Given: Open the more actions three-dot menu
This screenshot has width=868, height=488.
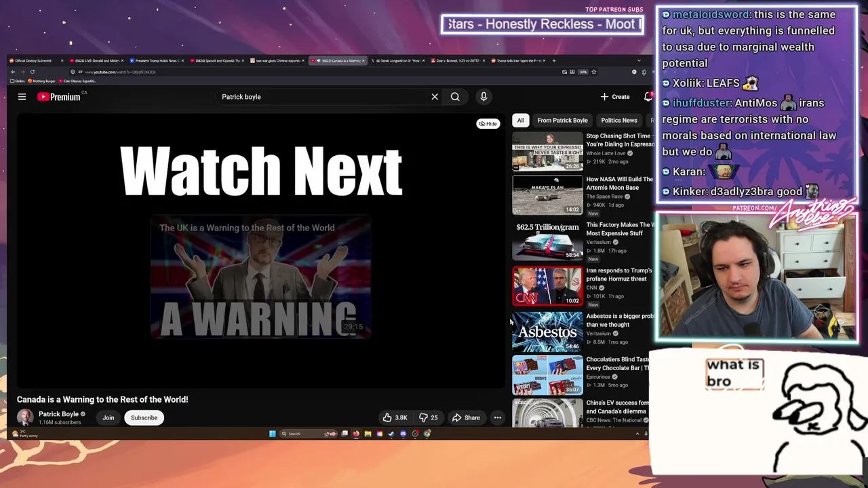Looking at the screenshot, I should pos(498,418).
